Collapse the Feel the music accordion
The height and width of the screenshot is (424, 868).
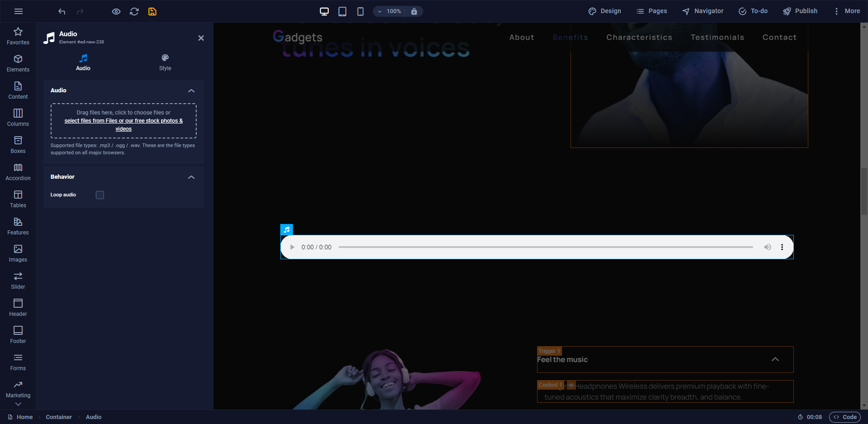775,359
